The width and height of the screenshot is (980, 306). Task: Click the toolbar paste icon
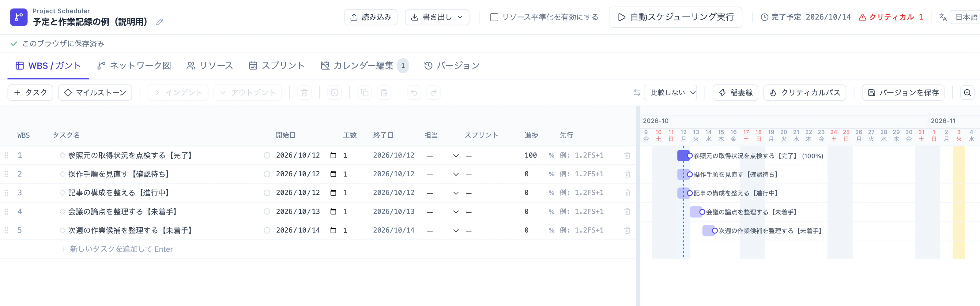point(384,93)
